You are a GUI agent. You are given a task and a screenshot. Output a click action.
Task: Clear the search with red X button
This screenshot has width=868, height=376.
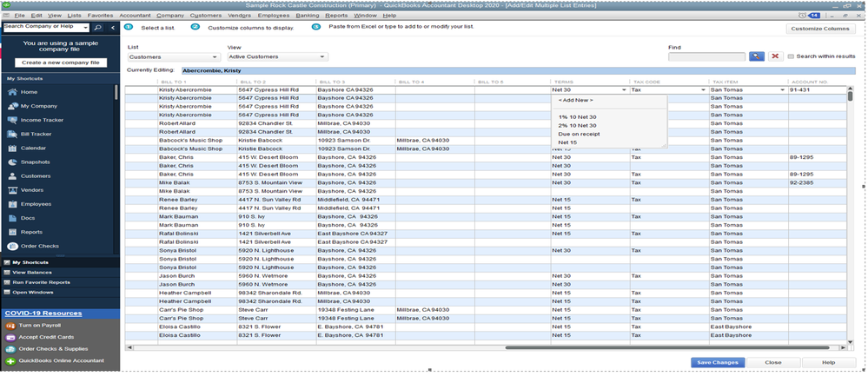point(776,56)
